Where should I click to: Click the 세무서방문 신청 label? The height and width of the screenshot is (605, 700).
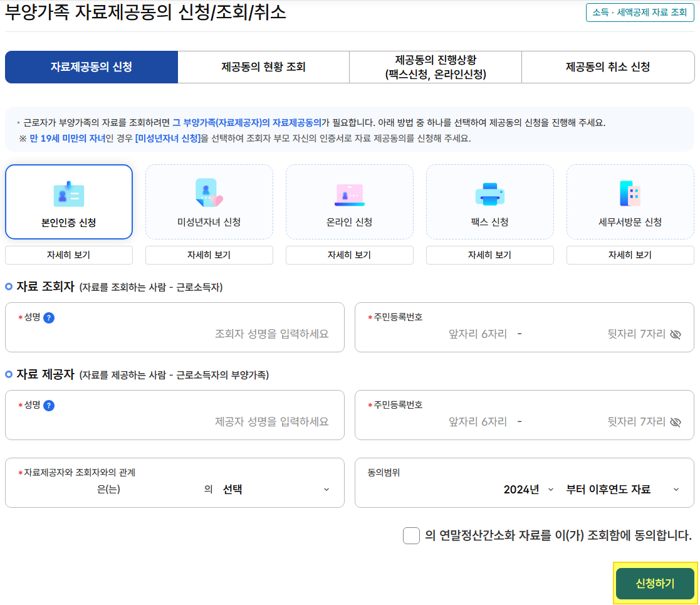[630, 223]
